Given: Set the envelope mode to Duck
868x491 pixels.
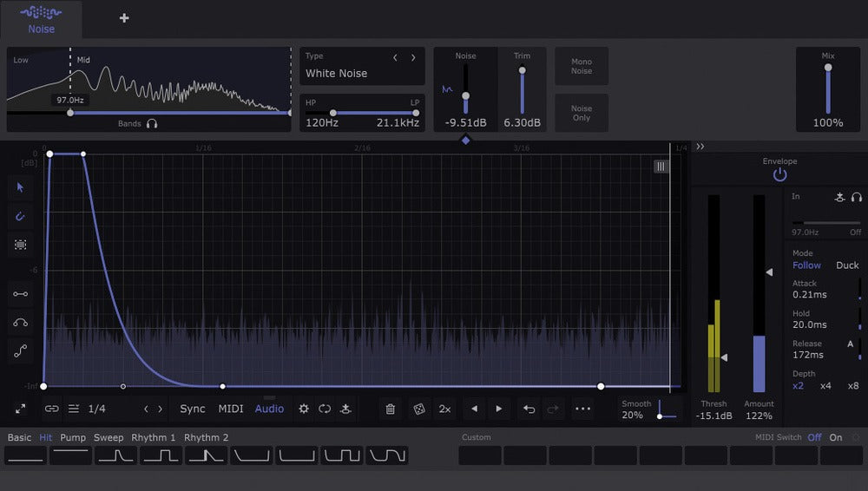Looking at the screenshot, I should tap(847, 265).
